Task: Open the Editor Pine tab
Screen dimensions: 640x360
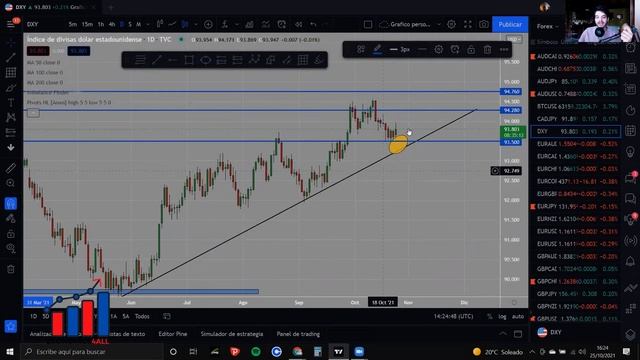Action: tap(173, 334)
